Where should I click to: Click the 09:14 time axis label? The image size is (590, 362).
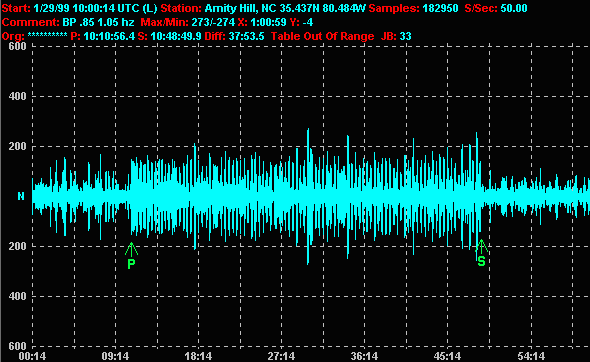pyautogui.click(x=115, y=356)
